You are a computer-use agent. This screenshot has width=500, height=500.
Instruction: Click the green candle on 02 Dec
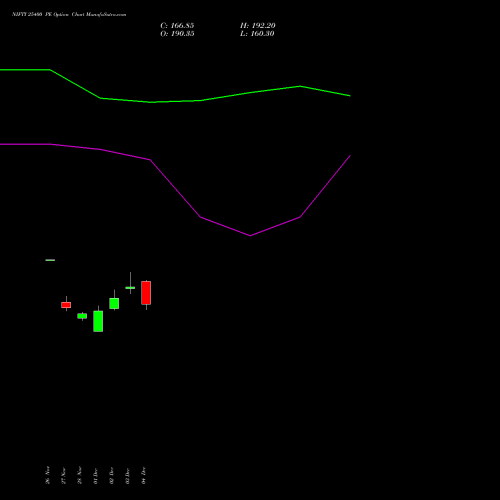[114, 303]
